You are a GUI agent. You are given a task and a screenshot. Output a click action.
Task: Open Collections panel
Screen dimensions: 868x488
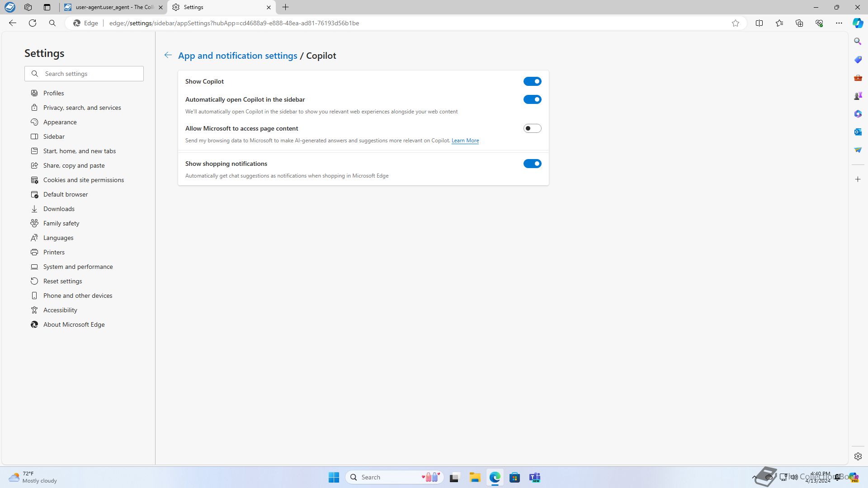799,23
